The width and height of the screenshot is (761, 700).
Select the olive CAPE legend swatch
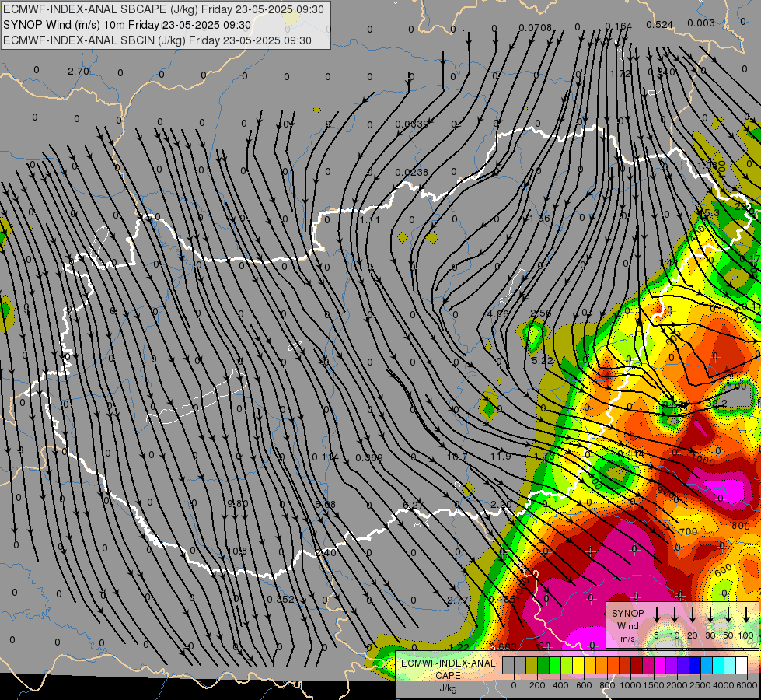[x=532, y=665]
